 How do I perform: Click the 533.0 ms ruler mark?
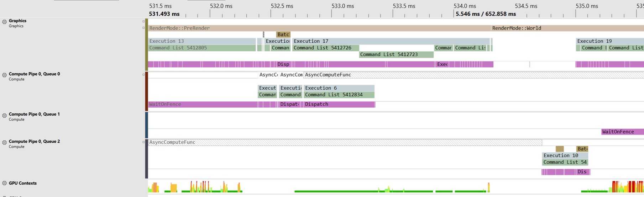tap(343, 6)
